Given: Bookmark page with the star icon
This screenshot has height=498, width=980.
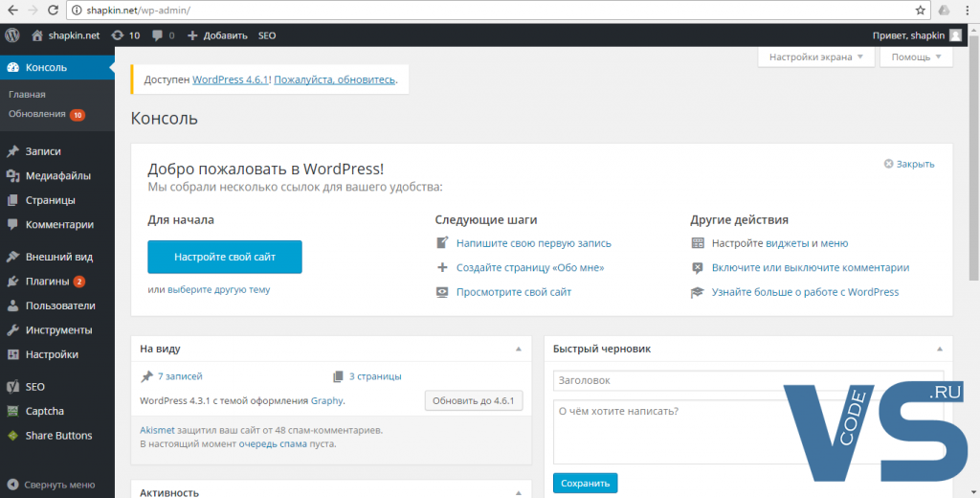Looking at the screenshot, I should [920, 11].
